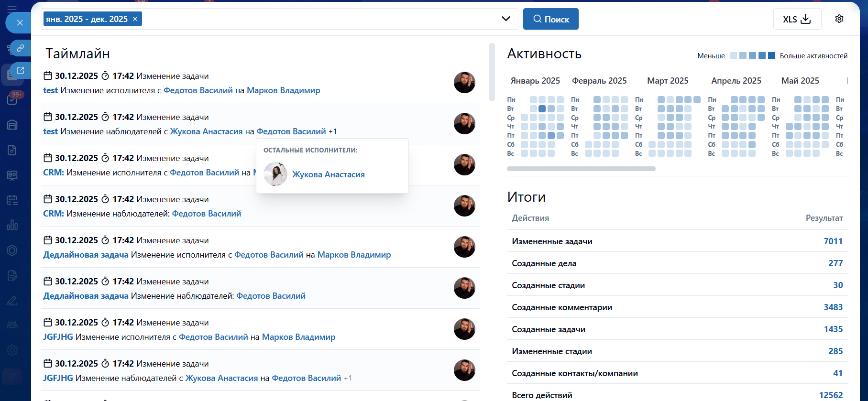Open the Дедлайновая задача task link with Марков Владимир
This screenshot has width=868, height=401.
pyautogui.click(x=86, y=255)
